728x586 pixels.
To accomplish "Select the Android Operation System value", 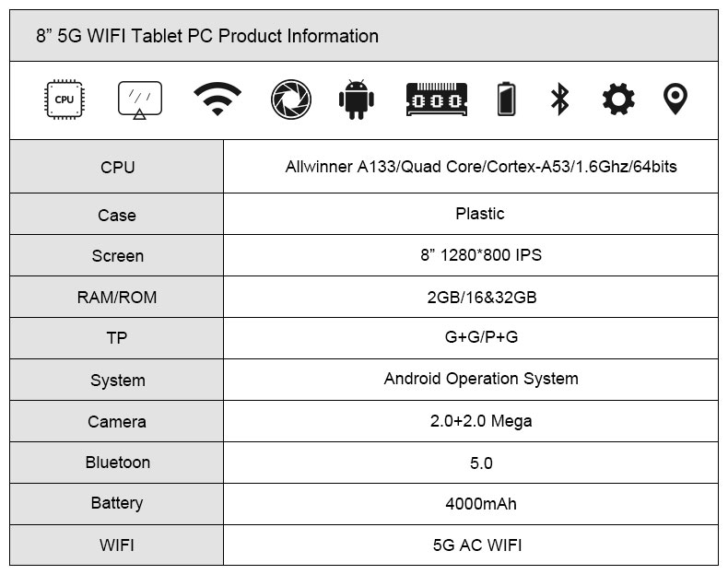I will pos(481,379).
